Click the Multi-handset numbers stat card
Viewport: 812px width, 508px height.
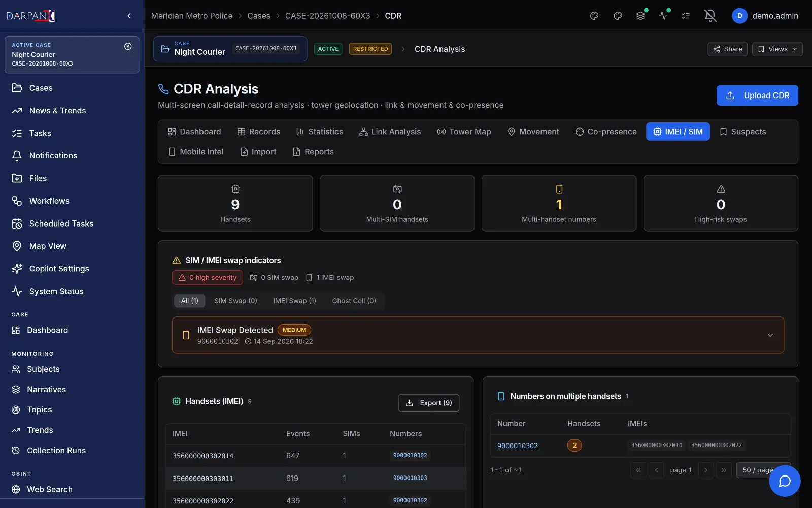point(559,203)
